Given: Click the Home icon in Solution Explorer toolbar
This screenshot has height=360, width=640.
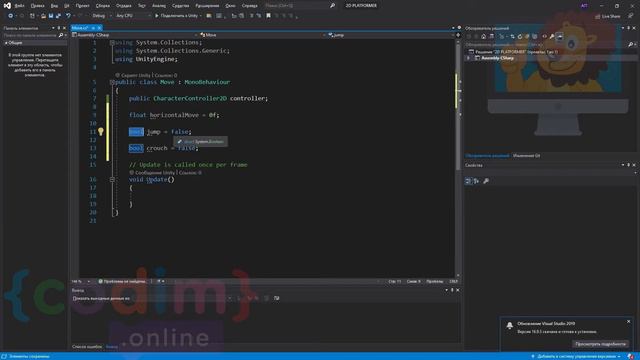Looking at the screenshot, I should [x=484, y=37].
